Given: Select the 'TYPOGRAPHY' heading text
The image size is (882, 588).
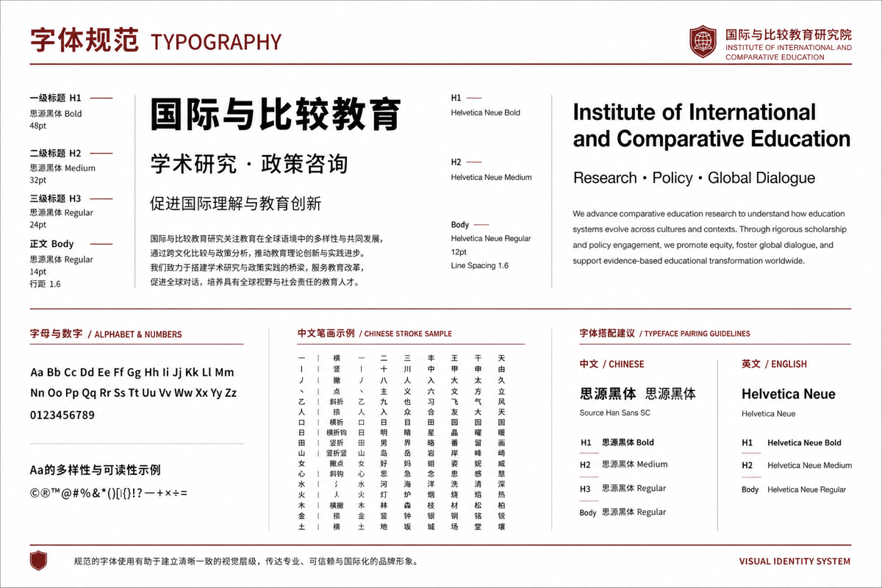Looking at the screenshot, I should click(x=216, y=42).
